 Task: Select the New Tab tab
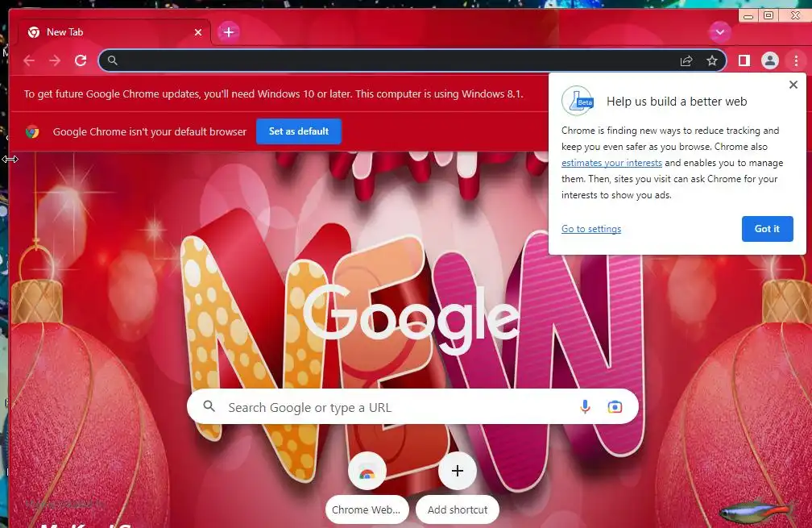[x=114, y=32]
